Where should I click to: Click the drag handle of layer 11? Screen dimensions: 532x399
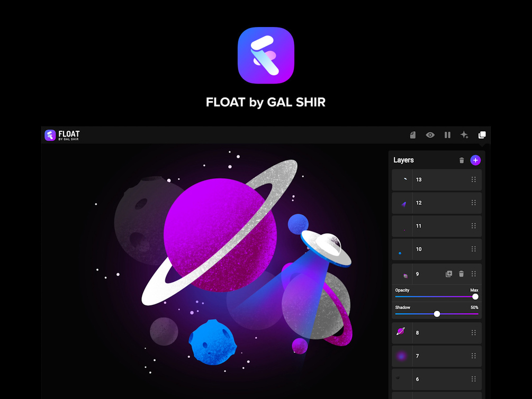pyautogui.click(x=474, y=226)
